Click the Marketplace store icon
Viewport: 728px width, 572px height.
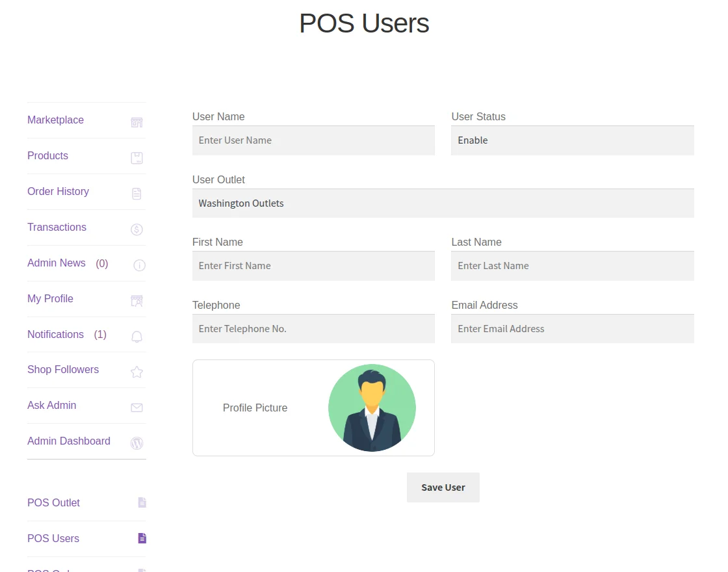pos(136,122)
